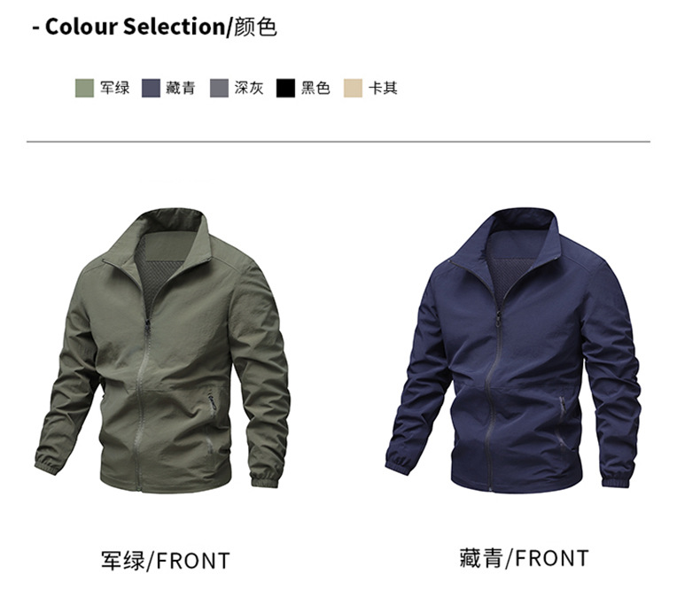
Task: Click the 深灰 swatch label text
Action: [x=249, y=88]
